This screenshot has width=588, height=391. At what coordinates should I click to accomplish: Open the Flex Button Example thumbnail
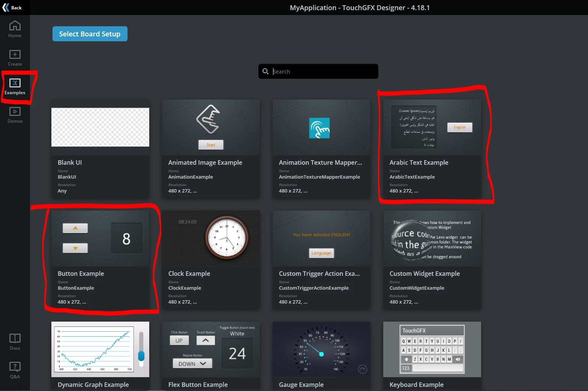tap(211, 349)
